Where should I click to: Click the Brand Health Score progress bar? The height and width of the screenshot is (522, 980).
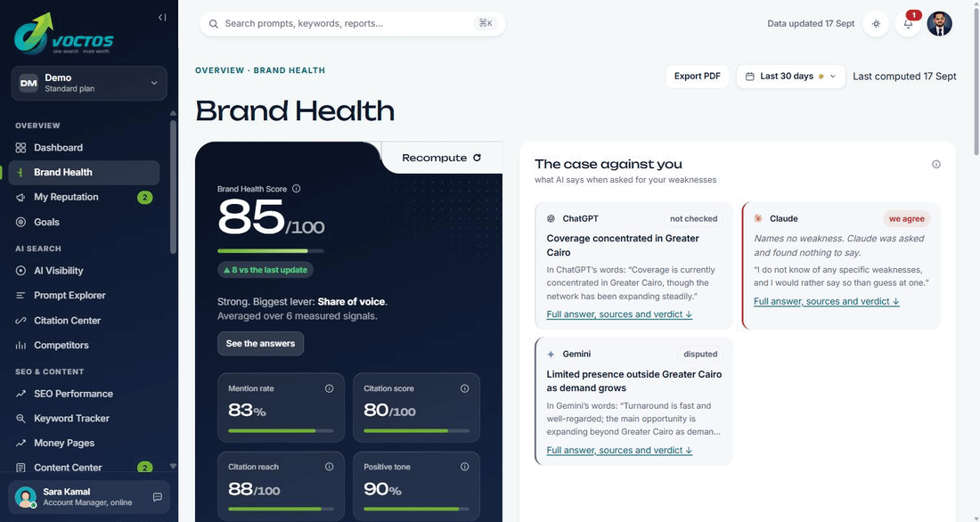271,250
